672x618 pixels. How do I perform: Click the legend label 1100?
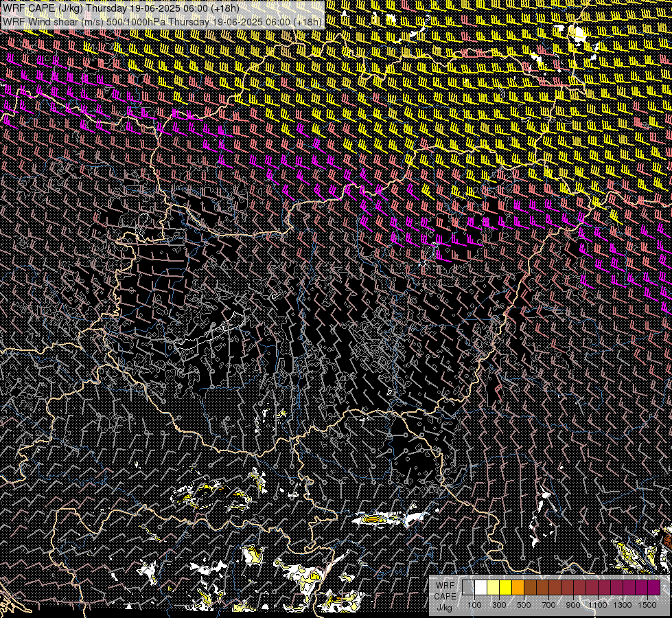pos(597,605)
